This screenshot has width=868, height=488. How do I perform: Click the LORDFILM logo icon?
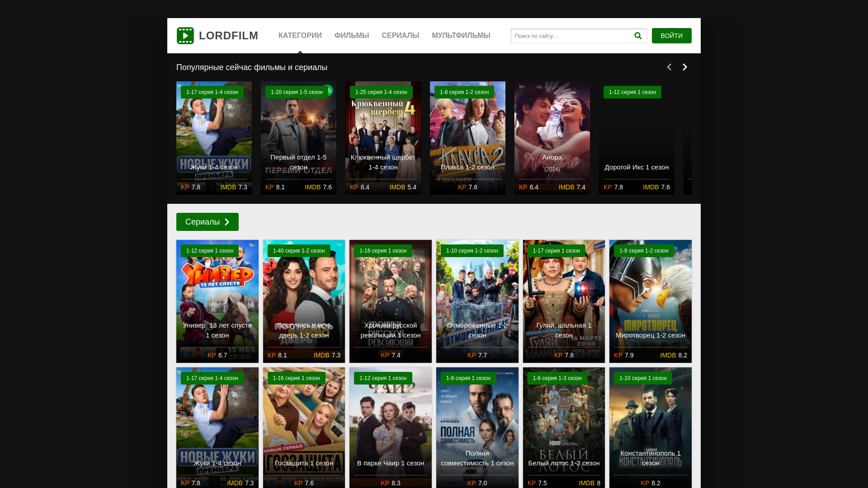click(x=185, y=36)
